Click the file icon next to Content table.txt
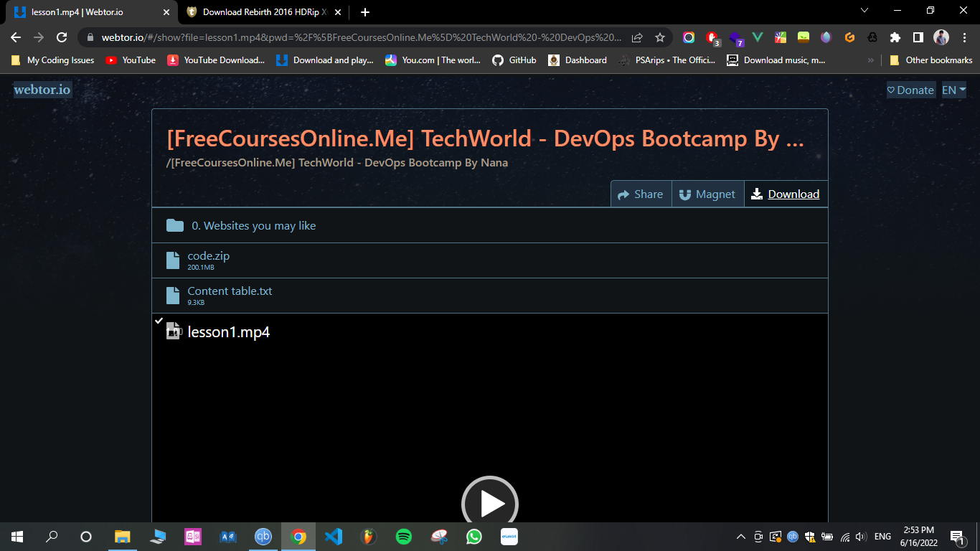 (173, 295)
